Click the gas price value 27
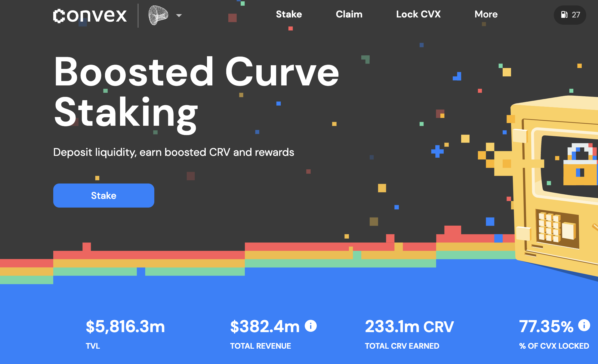The image size is (598, 364). [x=576, y=15]
